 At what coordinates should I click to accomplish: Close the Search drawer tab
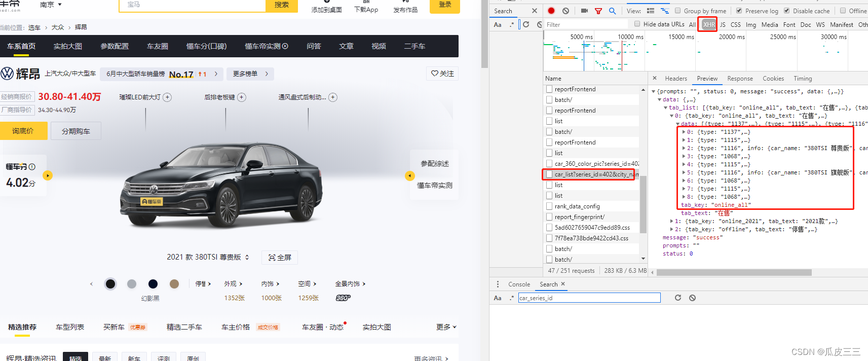[563, 284]
